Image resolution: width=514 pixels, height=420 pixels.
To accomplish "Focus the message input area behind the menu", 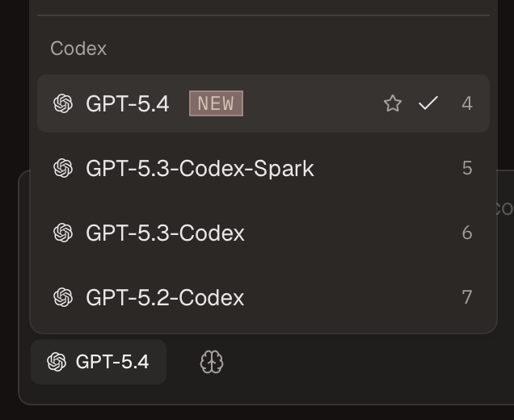I will coord(505,242).
